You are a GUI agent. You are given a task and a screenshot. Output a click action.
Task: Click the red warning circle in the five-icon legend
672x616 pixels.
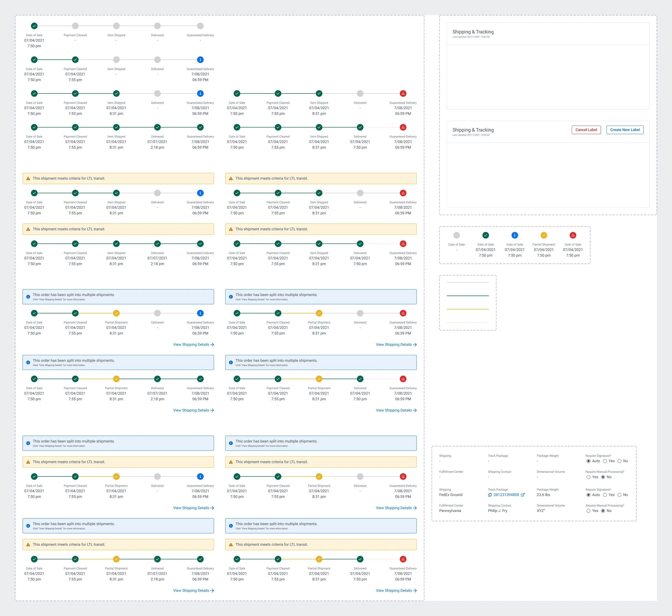tap(573, 235)
